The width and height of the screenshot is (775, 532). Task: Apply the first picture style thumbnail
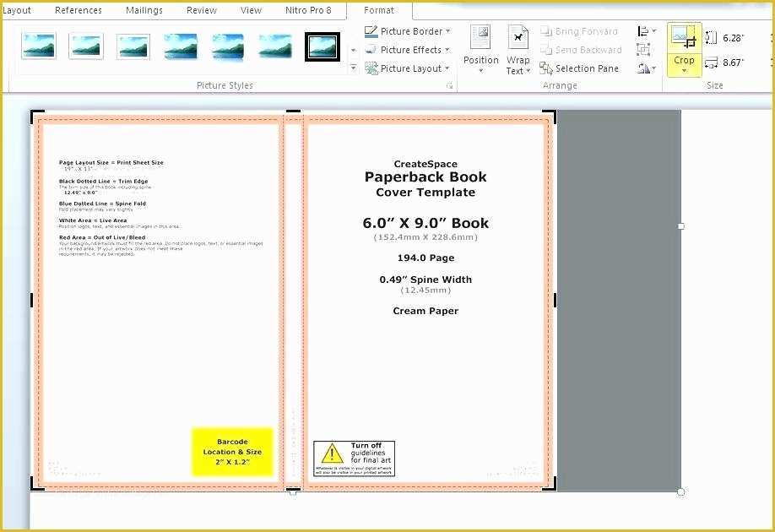[x=39, y=46]
